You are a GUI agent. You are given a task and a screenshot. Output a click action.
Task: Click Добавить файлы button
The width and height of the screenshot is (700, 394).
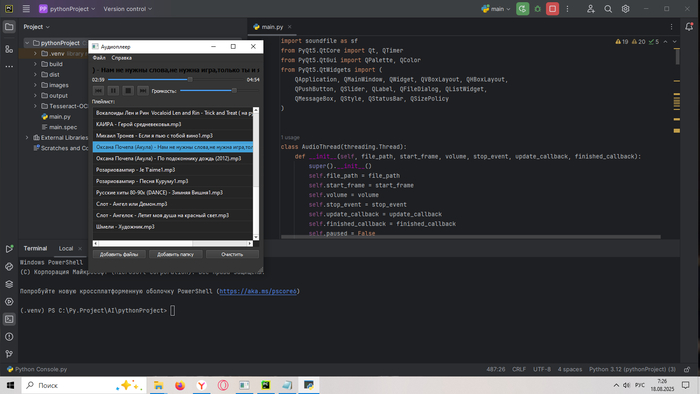click(119, 254)
